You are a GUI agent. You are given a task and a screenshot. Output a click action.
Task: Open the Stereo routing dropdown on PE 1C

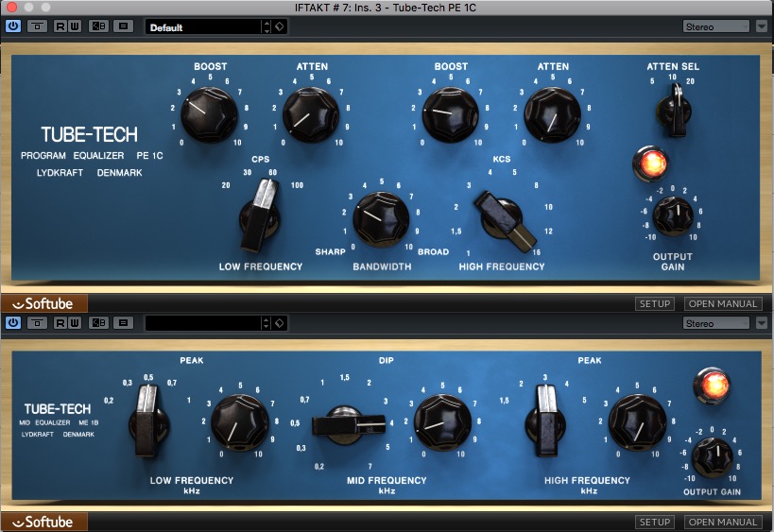point(716,26)
